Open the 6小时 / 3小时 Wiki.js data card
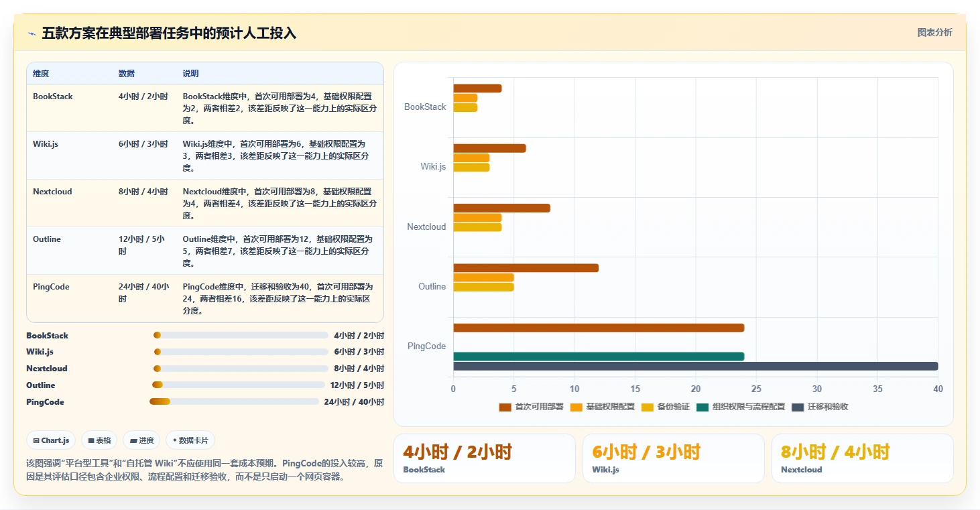This screenshot has height=510, width=980. [673, 458]
